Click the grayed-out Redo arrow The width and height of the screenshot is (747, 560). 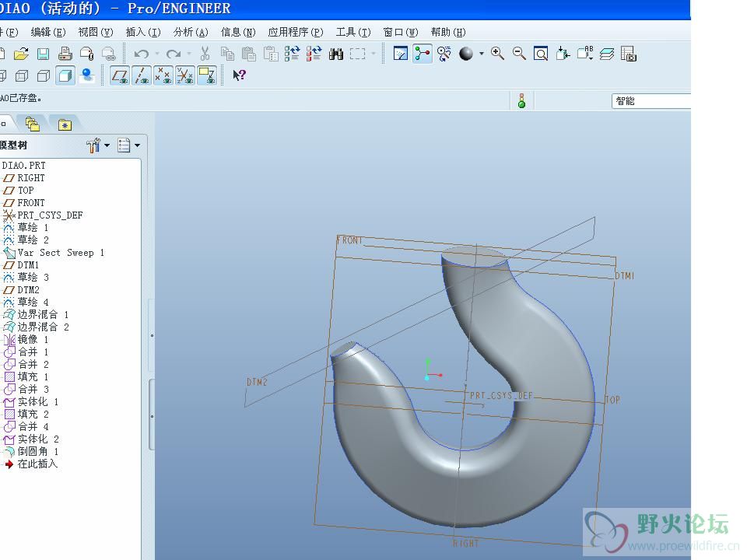pyautogui.click(x=174, y=54)
